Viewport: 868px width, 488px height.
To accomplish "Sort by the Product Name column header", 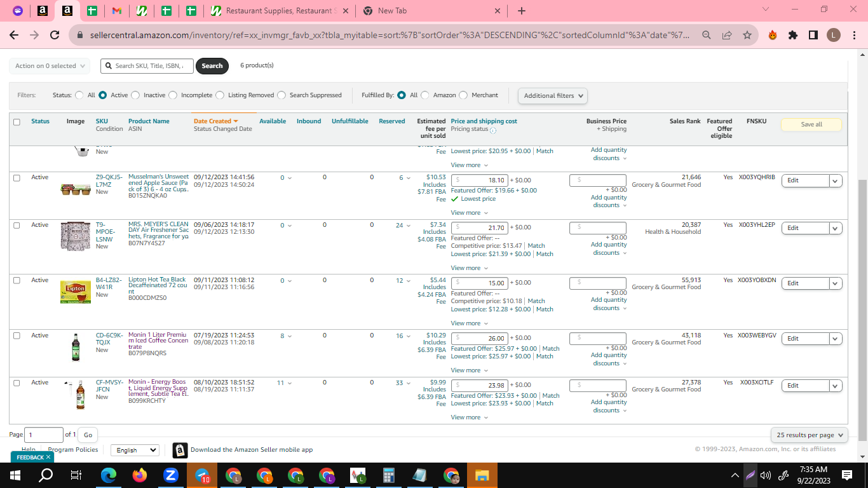I will pos(149,121).
